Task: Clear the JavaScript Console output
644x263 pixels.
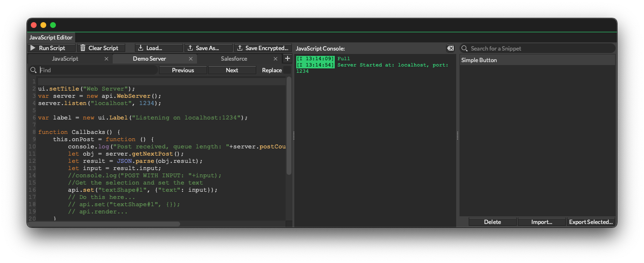Action: pos(450,48)
